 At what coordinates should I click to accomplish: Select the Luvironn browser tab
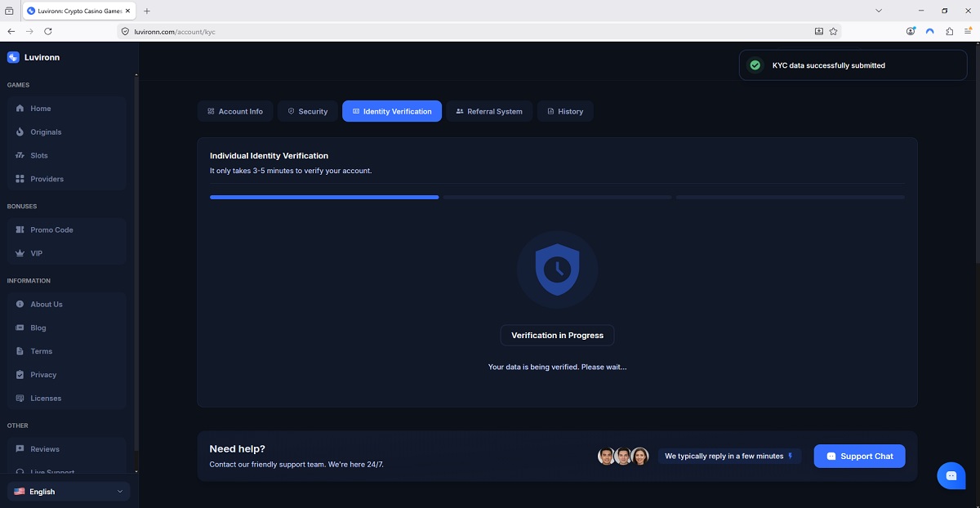[x=78, y=11]
